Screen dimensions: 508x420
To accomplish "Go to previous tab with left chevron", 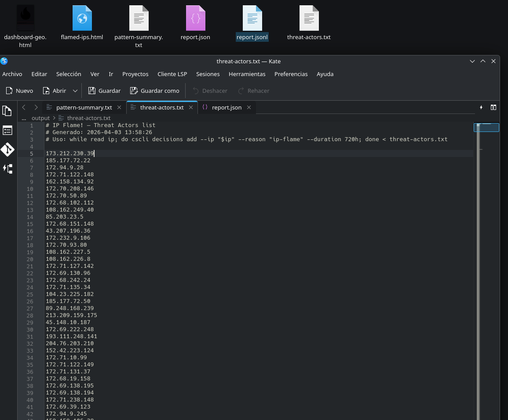I will coord(24,107).
